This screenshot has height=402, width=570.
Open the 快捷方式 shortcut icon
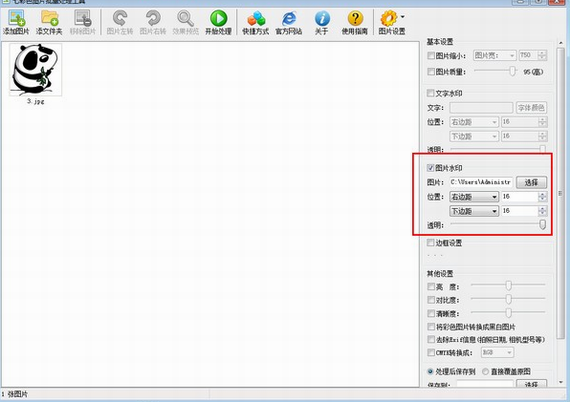256,19
